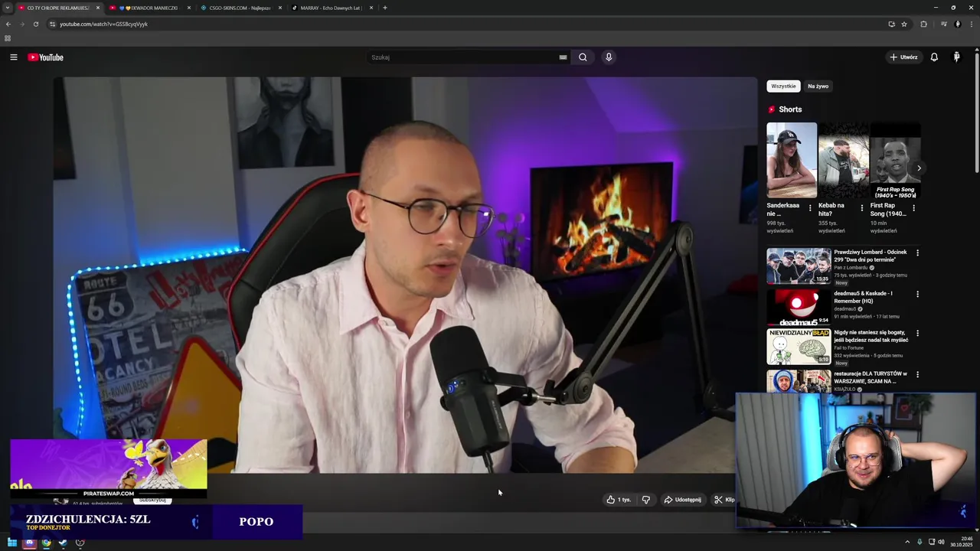The height and width of the screenshot is (551, 980).
Task: Open the deadmau5 I Remember thumbnail
Action: pos(799,307)
